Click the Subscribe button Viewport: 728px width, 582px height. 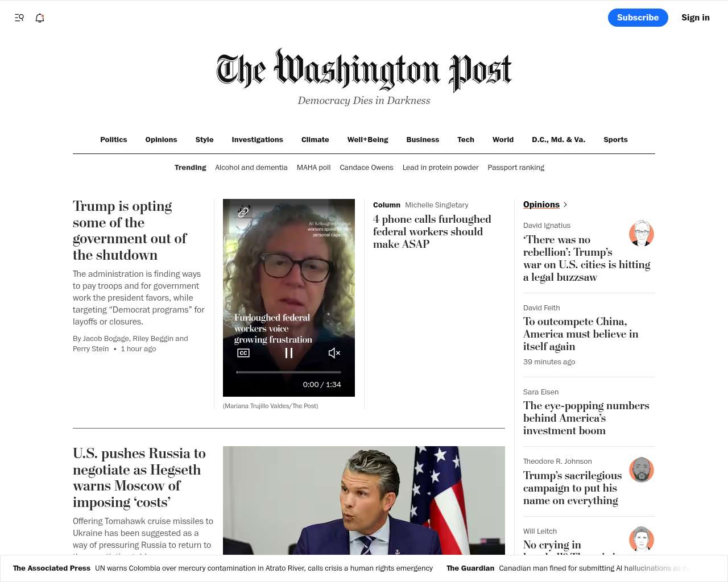click(638, 18)
